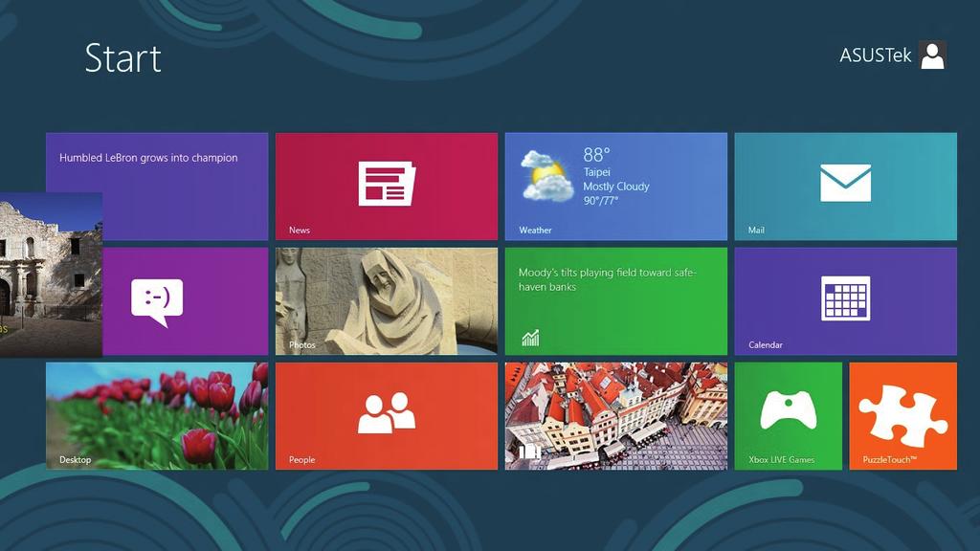Image resolution: width=980 pixels, height=551 pixels.
Task: Click the Photos tile label
Action: click(x=301, y=344)
